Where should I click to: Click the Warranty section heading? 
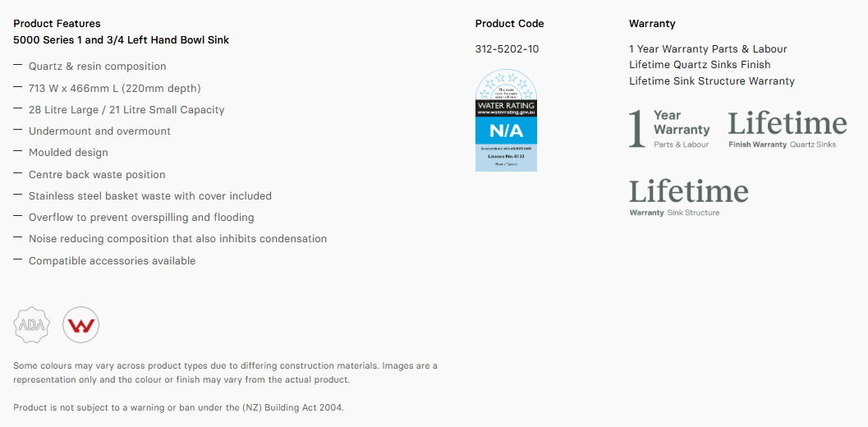(652, 24)
